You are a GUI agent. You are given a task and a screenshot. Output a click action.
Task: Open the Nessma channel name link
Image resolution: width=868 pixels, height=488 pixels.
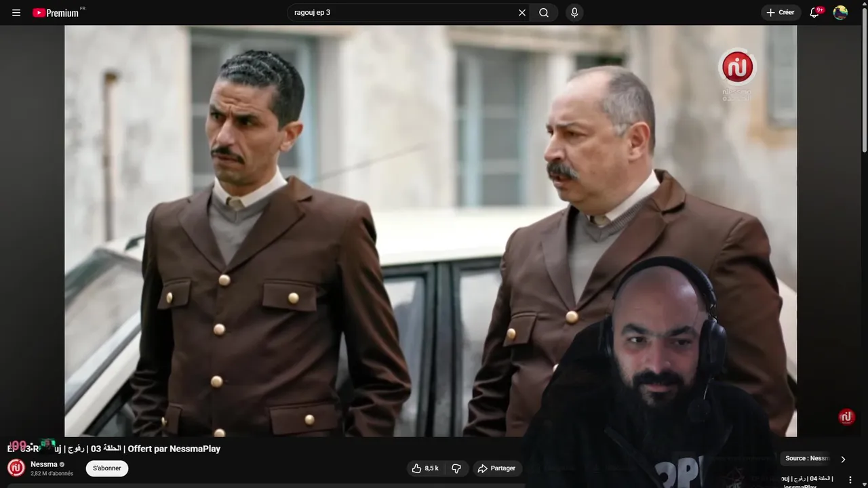[x=44, y=464]
